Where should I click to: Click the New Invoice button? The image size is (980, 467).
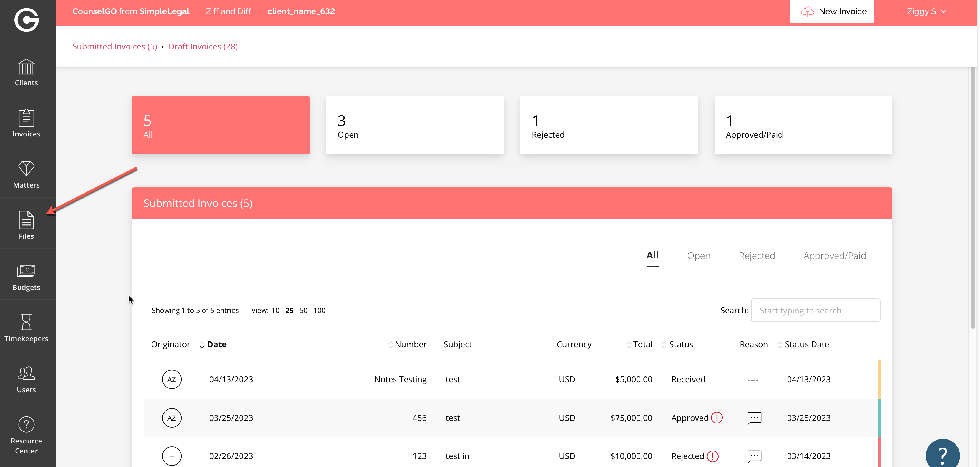click(832, 11)
